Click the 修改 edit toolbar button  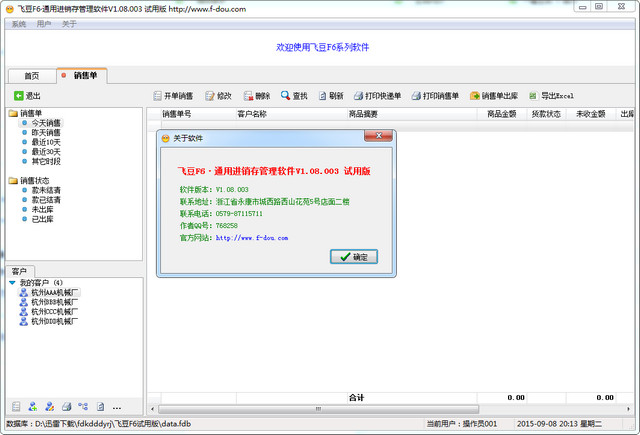pos(218,96)
